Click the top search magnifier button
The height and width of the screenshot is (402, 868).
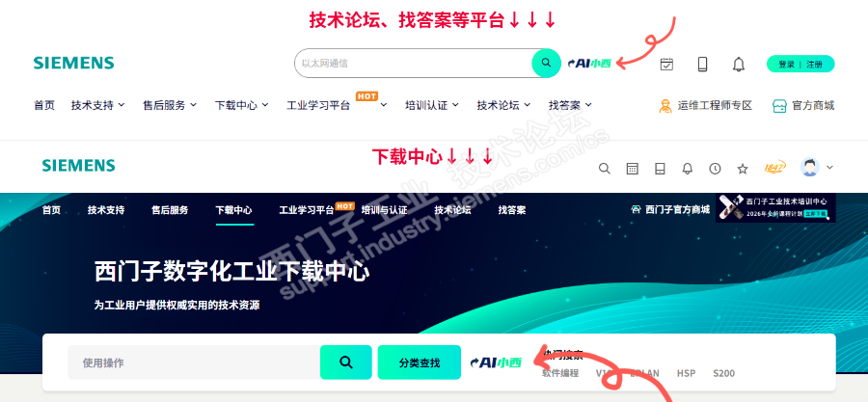[547, 63]
